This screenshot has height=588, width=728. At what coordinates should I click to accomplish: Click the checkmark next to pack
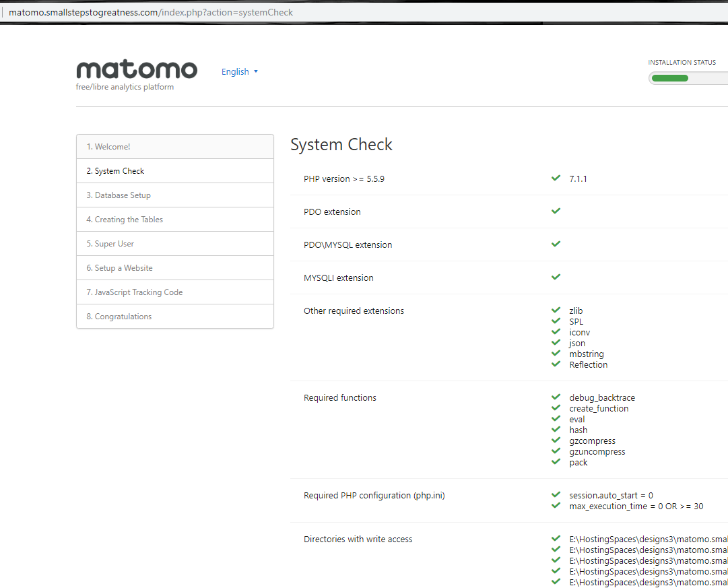[556, 461]
